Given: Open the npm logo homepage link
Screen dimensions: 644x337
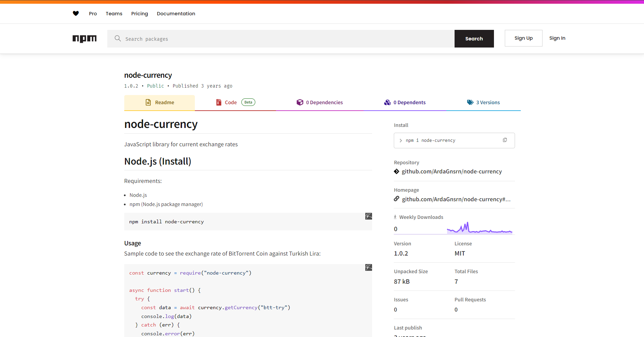Looking at the screenshot, I should click(x=85, y=39).
